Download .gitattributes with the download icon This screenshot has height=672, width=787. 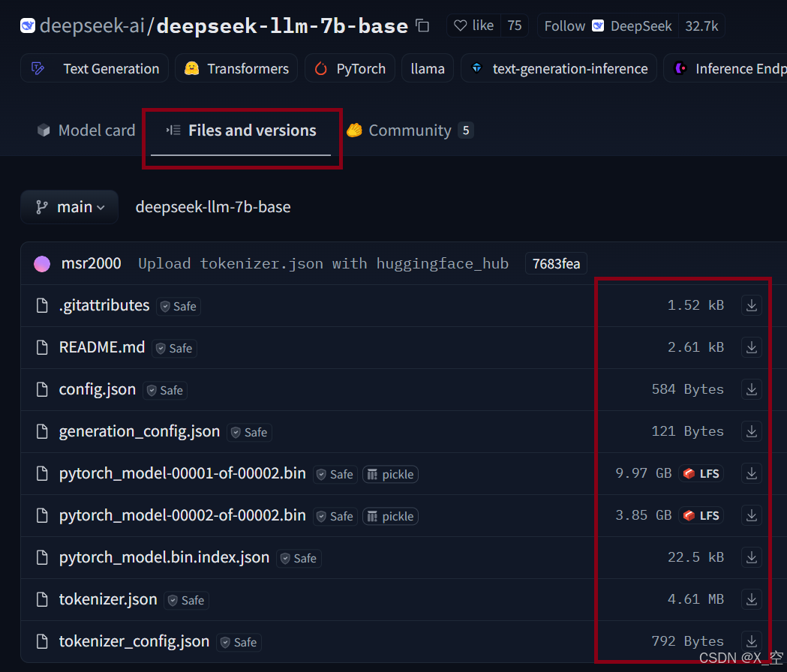[752, 305]
